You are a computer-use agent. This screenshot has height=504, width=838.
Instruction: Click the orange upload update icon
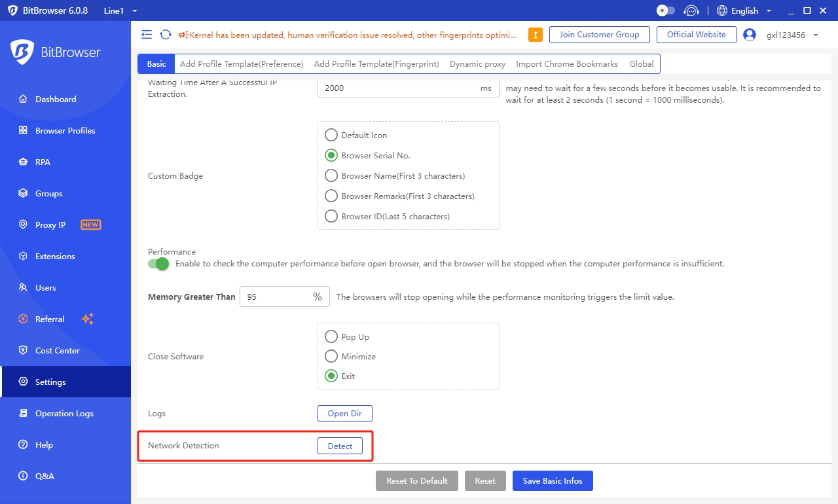(x=535, y=35)
